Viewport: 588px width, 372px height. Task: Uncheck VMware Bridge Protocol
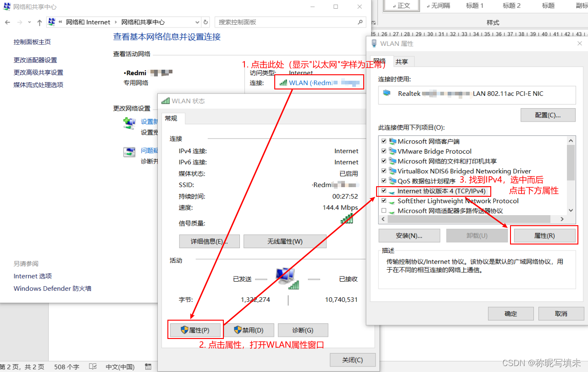383,151
